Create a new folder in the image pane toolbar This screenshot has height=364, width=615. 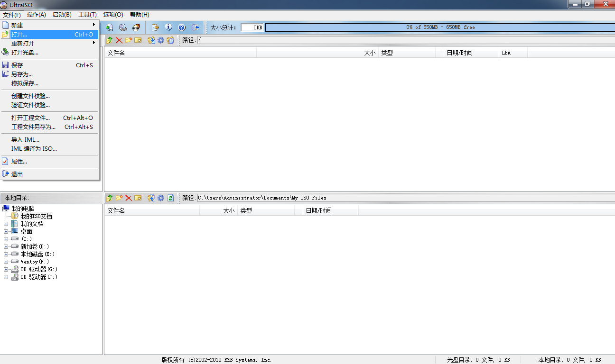tap(129, 40)
